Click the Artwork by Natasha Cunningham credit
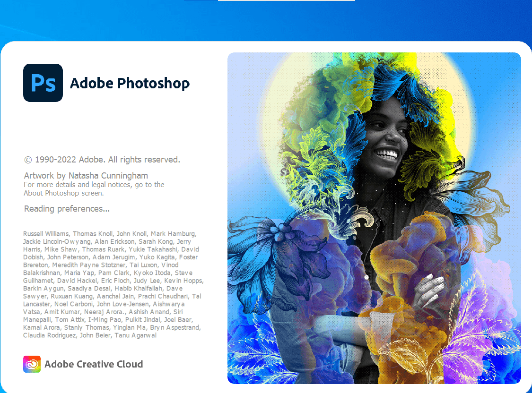The height and width of the screenshot is (393, 532). 86,176
